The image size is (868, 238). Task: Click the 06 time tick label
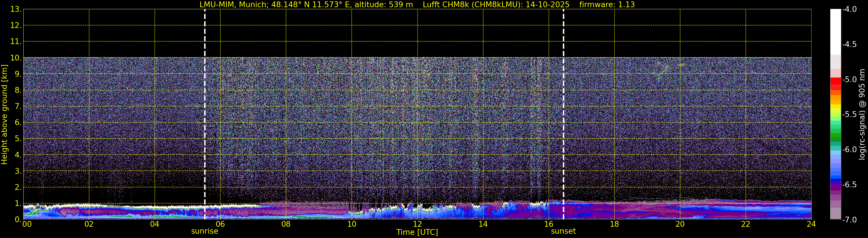(x=220, y=224)
